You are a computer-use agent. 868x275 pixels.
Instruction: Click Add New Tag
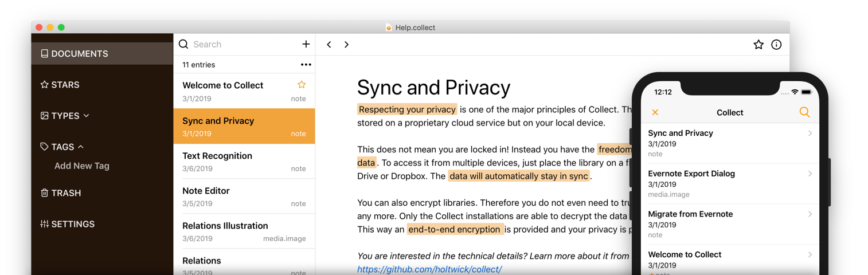[81, 166]
